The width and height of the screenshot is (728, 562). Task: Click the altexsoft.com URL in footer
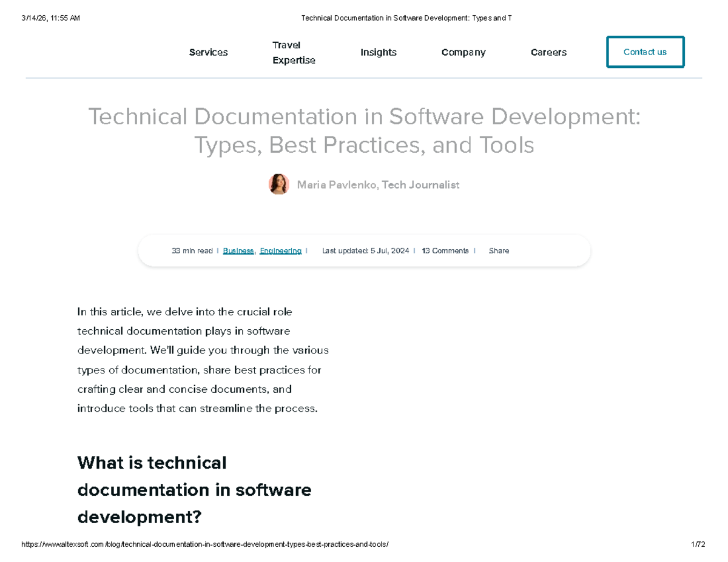click(x=204, y=544)
